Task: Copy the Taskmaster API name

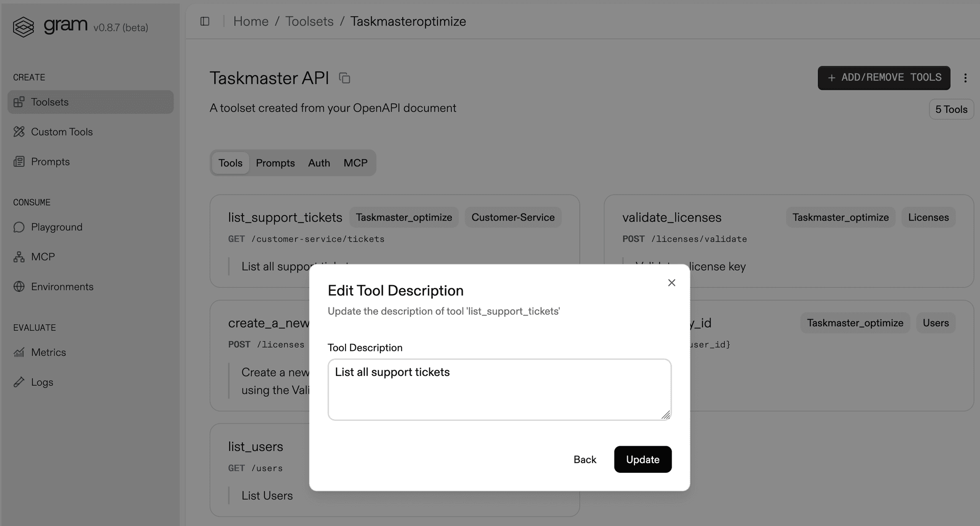Action: point(345,78)
